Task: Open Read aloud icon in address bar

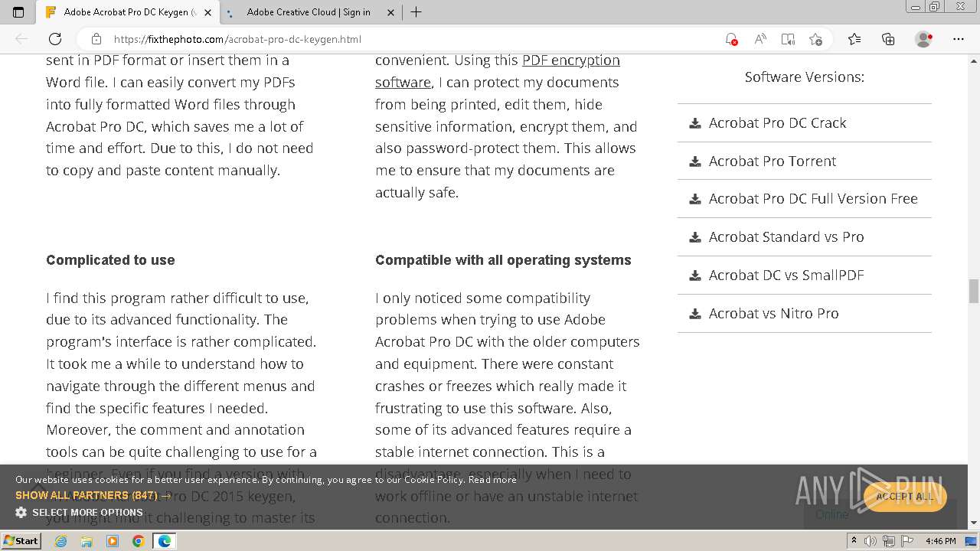Action: click(x=759, y=39)
